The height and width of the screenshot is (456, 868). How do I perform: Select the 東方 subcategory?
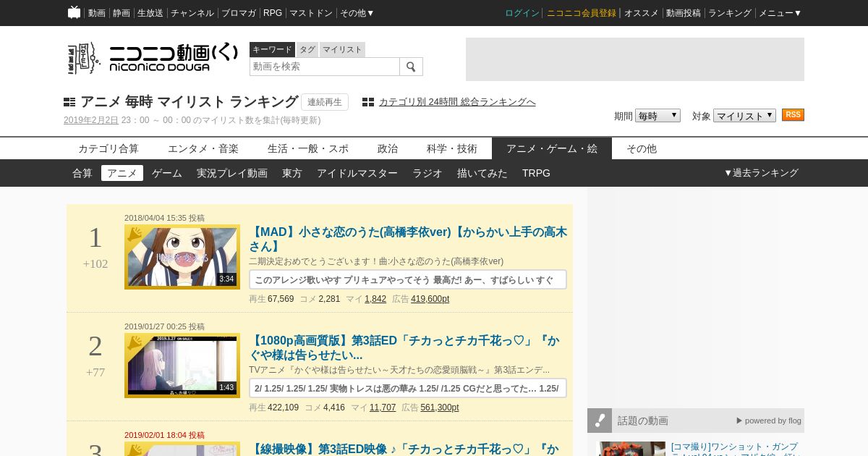pyautogui.click(x=292, y=173)
